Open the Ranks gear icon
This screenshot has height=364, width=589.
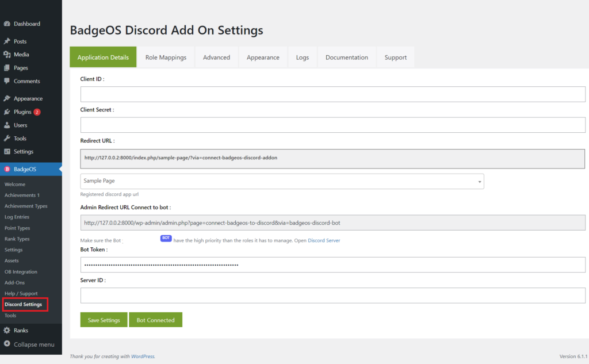click(x=7, y=330)
